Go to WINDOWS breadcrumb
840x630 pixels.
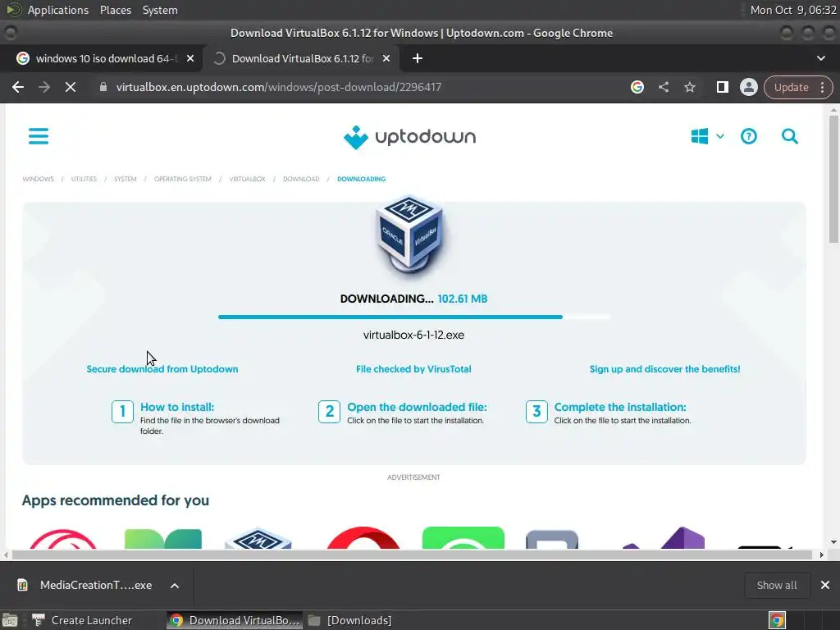coord(38,179)
